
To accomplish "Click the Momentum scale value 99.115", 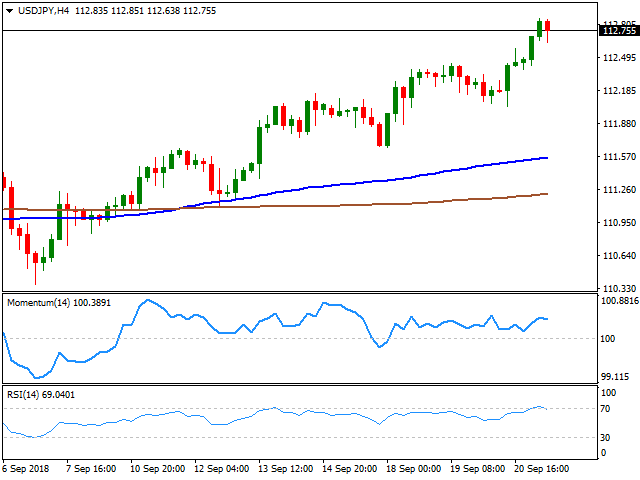I will click(616, 377).
